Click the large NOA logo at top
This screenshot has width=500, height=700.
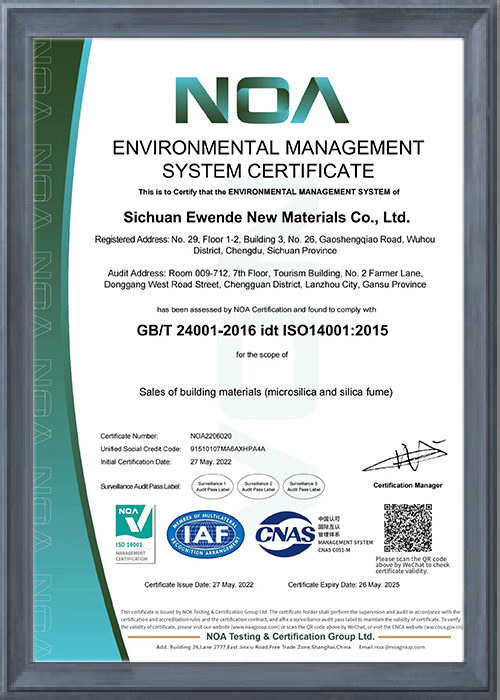coord(262,100)
